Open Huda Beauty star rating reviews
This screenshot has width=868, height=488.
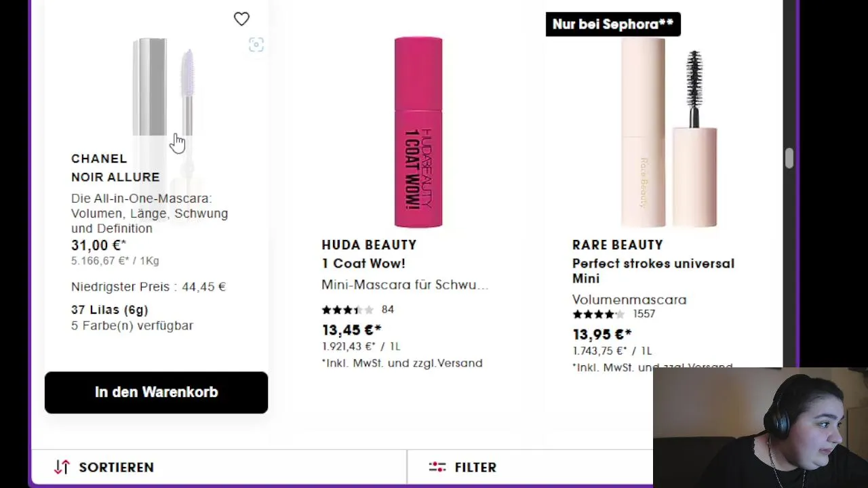tap(347, 310)
